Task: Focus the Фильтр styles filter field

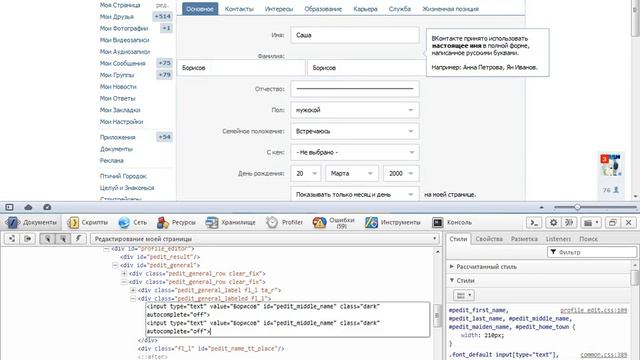Action: 591,252
